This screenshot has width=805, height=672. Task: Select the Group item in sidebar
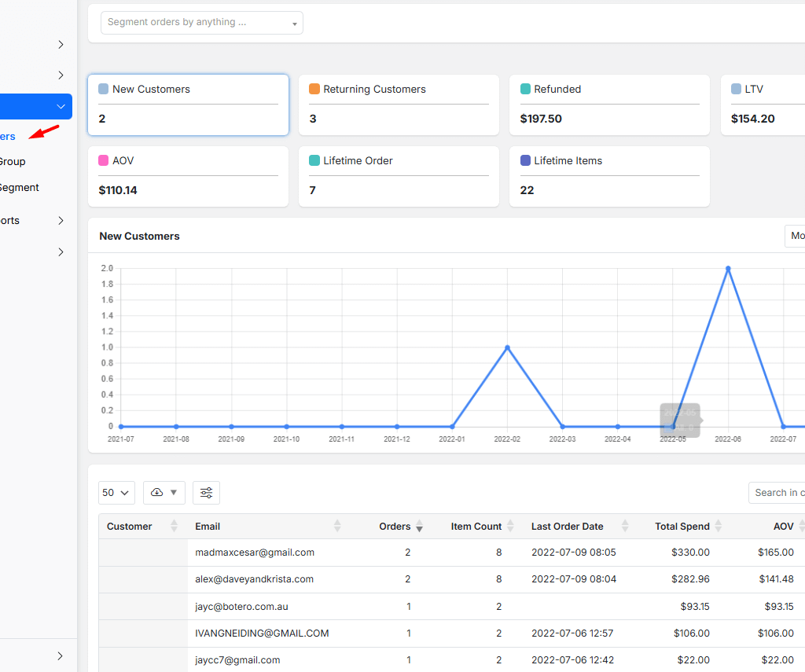pos(13,162)
